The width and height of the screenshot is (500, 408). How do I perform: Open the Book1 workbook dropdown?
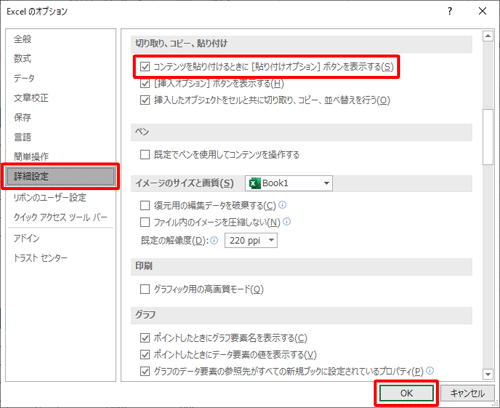coord(289,183)
